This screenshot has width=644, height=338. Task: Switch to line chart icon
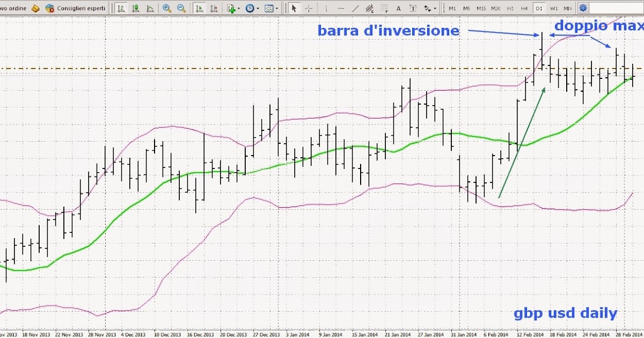(x=150, y=8)
